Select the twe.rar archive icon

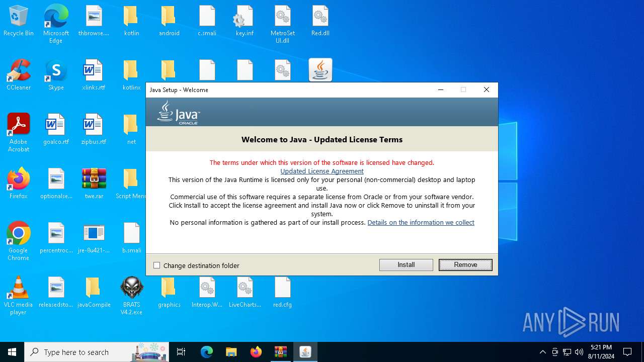click(94, 184)
